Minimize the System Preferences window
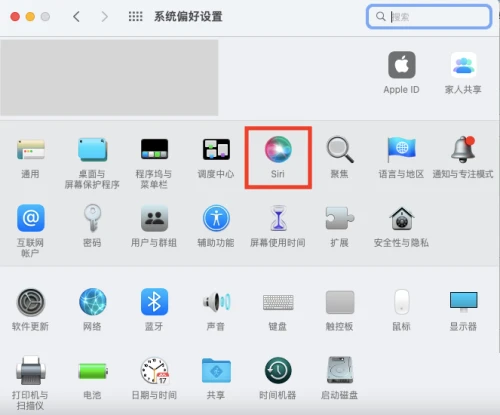Image resolution: width=500 pixels, height=415 pixels. (x=30, y=16)
